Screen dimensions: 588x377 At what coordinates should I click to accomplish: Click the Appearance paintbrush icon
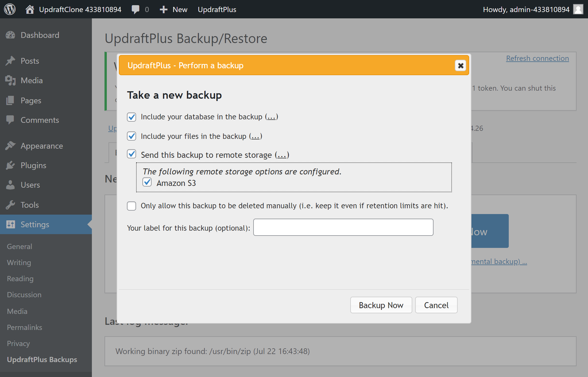coord(10,146)
